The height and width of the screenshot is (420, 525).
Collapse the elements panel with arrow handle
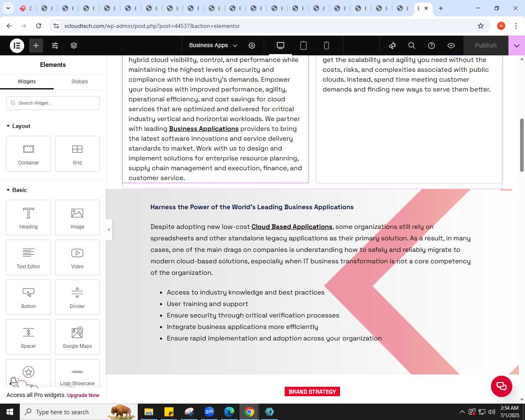click(109, 229)
